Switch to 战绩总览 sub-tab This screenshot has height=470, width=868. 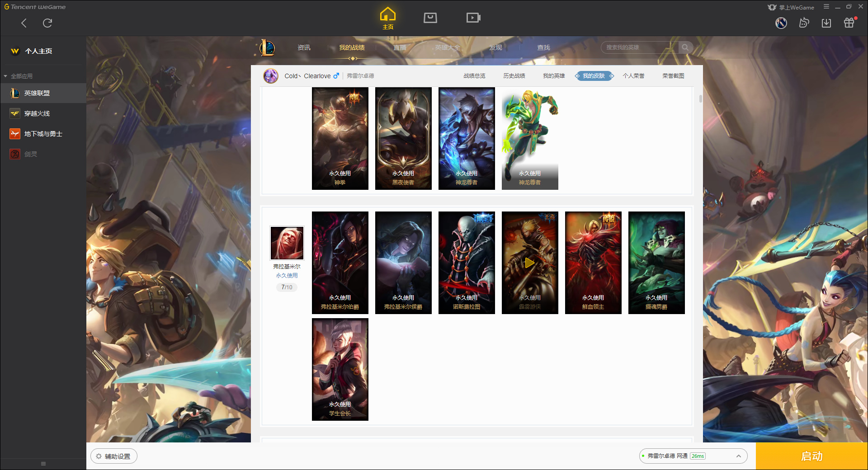point(474,76)
